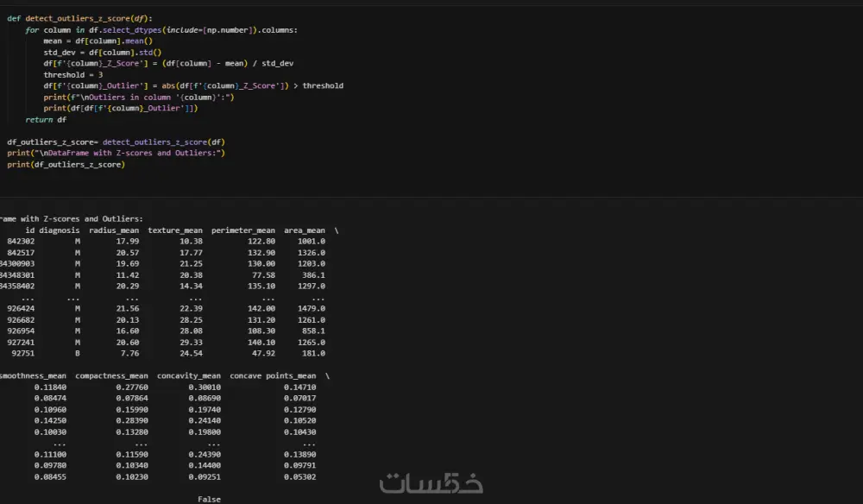863x504 pixels.
Task: Click the concave points value 0.14710
Action: click(300, 387)
